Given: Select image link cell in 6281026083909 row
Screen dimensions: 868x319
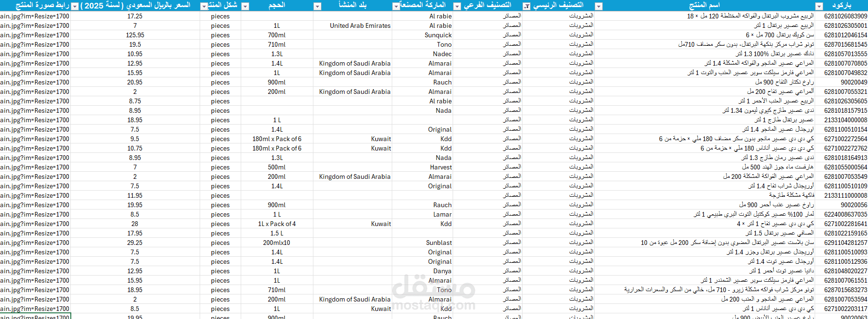Looking at the screenshot, I should tap(35, 16).
